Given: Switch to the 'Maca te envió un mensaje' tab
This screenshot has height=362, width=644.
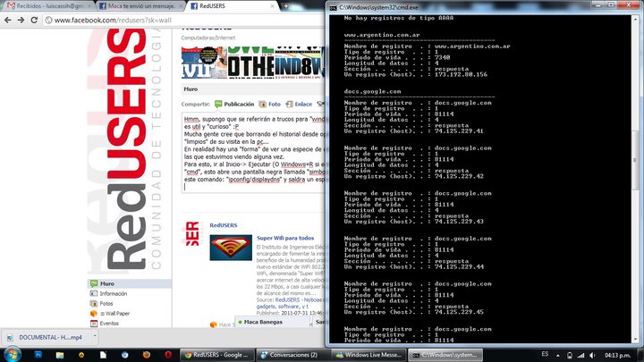Looking at the screenshot, I should pos(141,6).
